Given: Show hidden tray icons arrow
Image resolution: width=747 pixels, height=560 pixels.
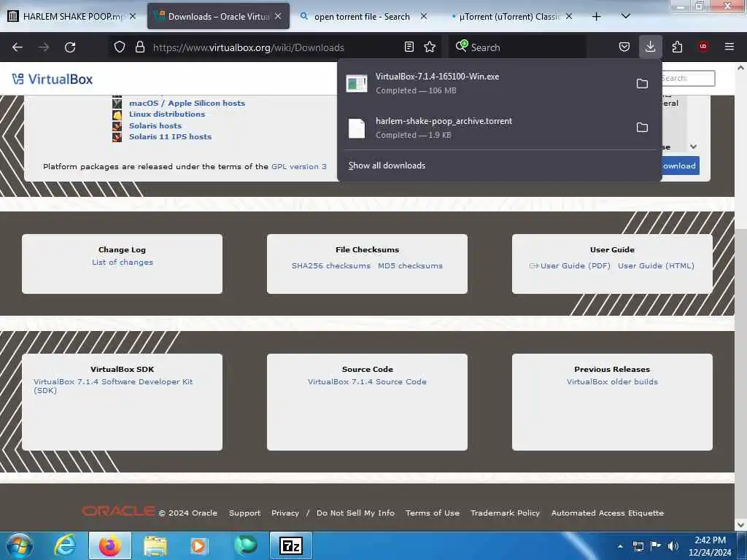Looking at the screenshot, I should click(x=620, y=546).
